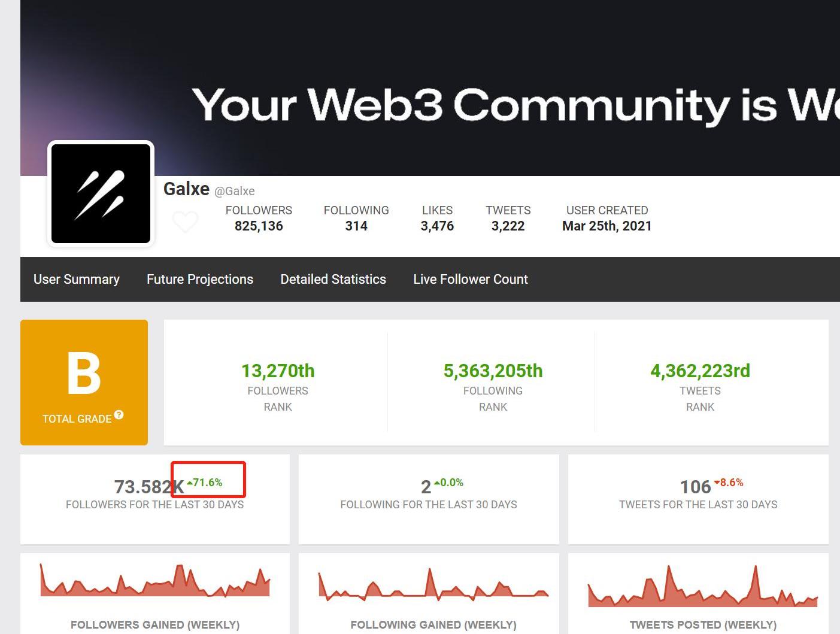Open the User Summary tab

coord(77,279)
